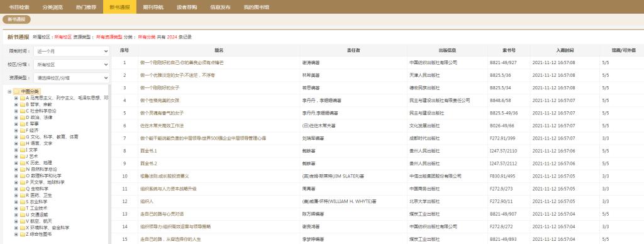Select the I 文学 tree label
Image resolution: width=644 pixels, height=244 pixels.
(31, 150)
